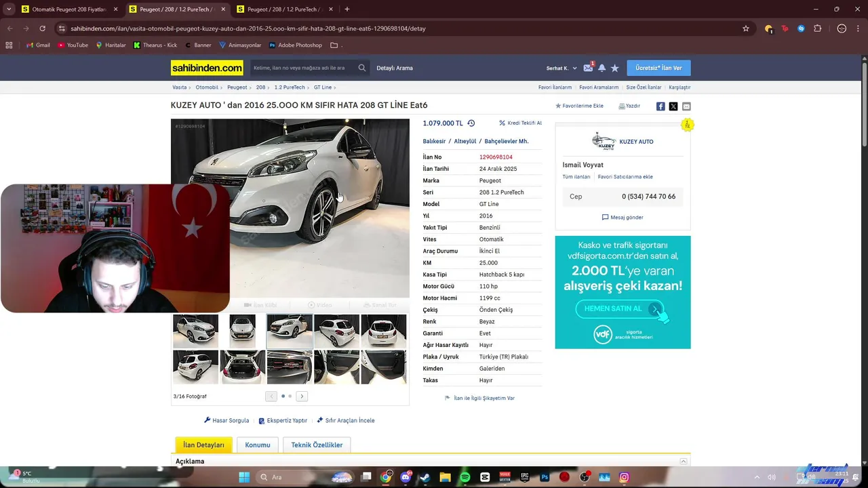Open Spotify from the taskbar
The image size is (868, 488).
tap(465, 477)
